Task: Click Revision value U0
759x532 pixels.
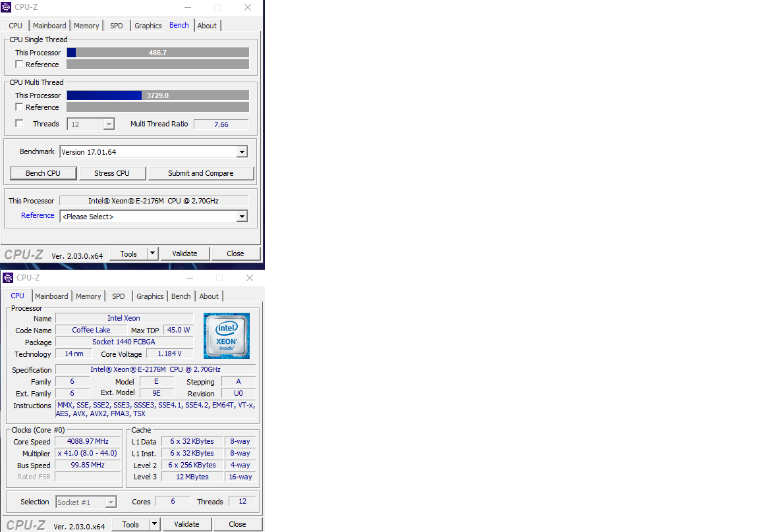Action: [x=238, y=393]
